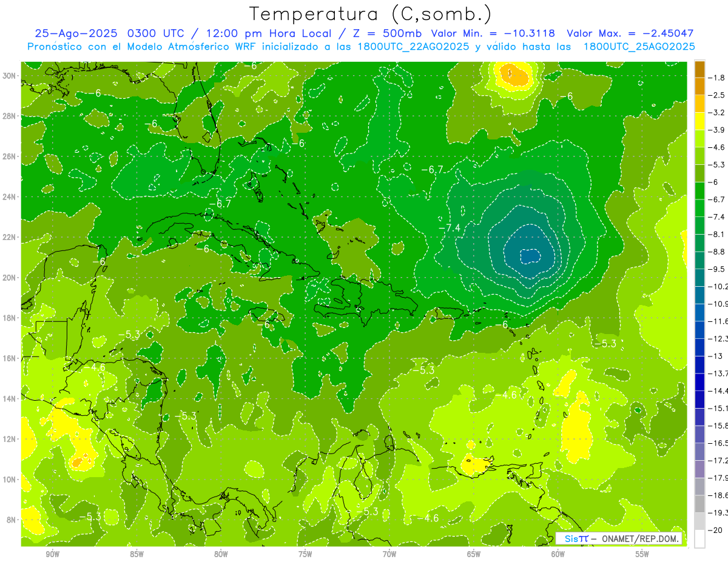Click the '18N' latitude label
Screen dimensions: 728x562
[10, 318]
